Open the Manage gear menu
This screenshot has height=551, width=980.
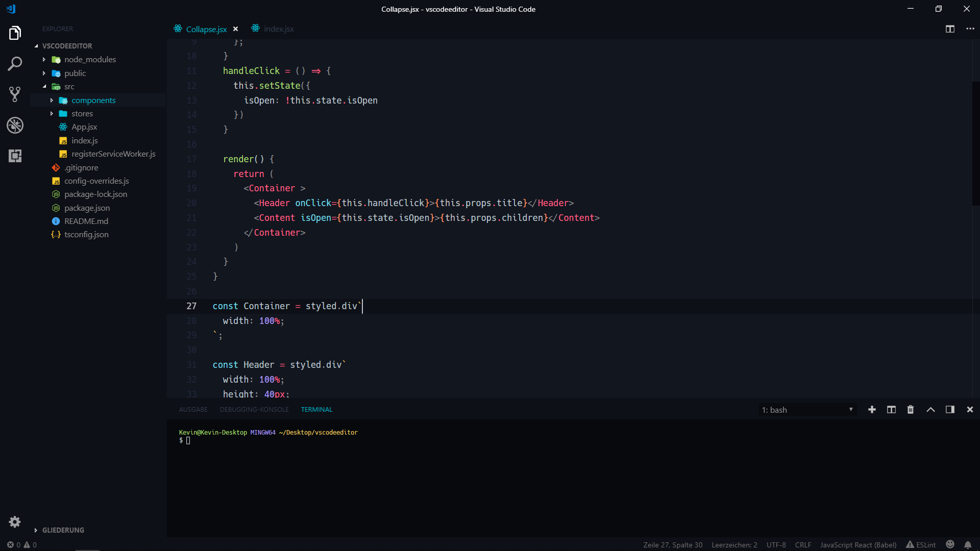[15, 522]
